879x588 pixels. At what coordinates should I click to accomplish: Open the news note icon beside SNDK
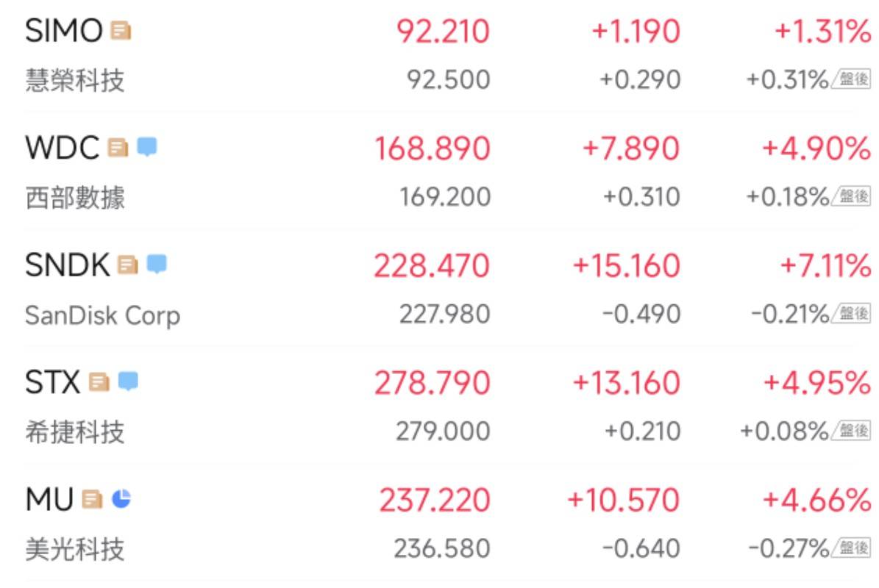pos(128,265)
